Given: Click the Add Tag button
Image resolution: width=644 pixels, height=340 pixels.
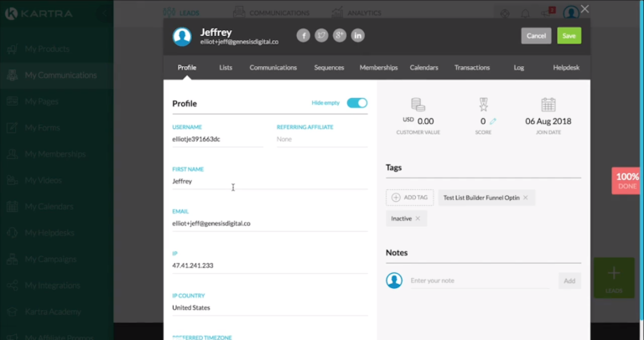Looking at the screenshot, I should [410, 198].
